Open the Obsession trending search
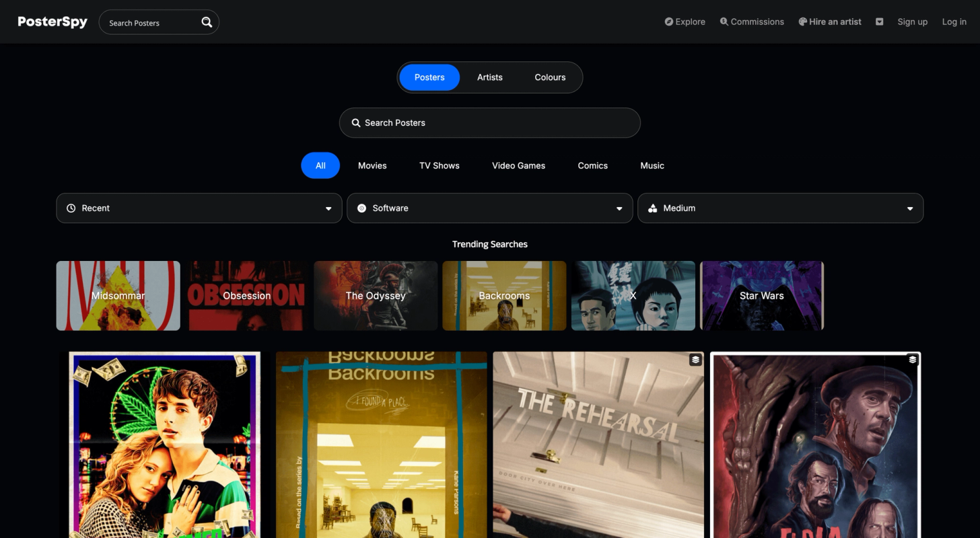 [247, 296]
